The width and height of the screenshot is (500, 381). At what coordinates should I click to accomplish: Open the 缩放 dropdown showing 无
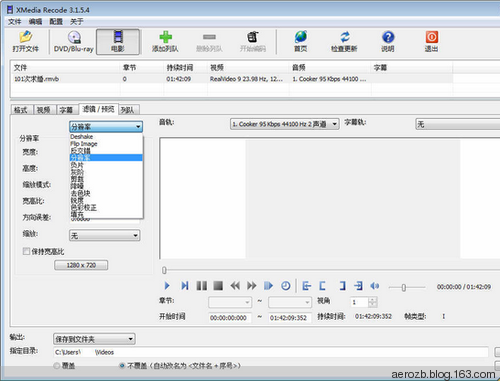(104, 235)
